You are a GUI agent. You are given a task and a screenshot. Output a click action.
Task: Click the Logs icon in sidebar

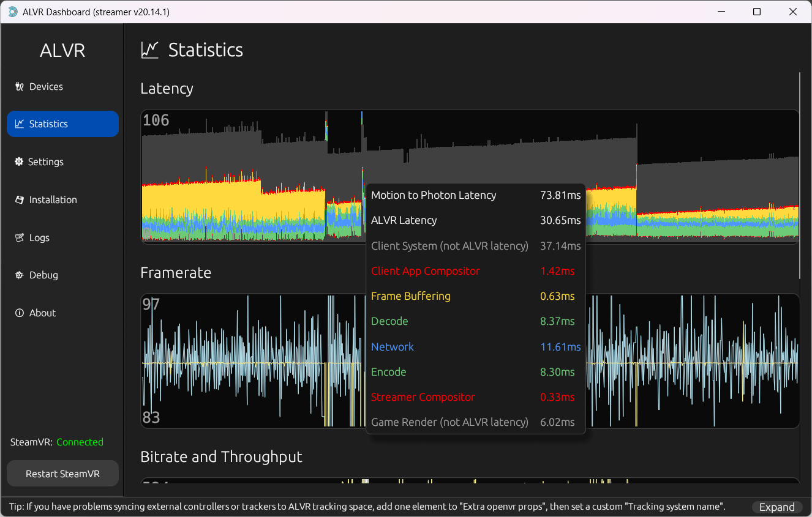tap(19, 238)
